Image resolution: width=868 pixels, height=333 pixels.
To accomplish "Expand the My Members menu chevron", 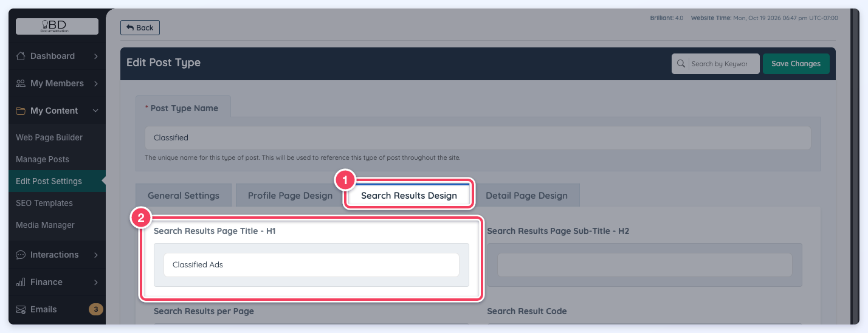I will [96, 83].
